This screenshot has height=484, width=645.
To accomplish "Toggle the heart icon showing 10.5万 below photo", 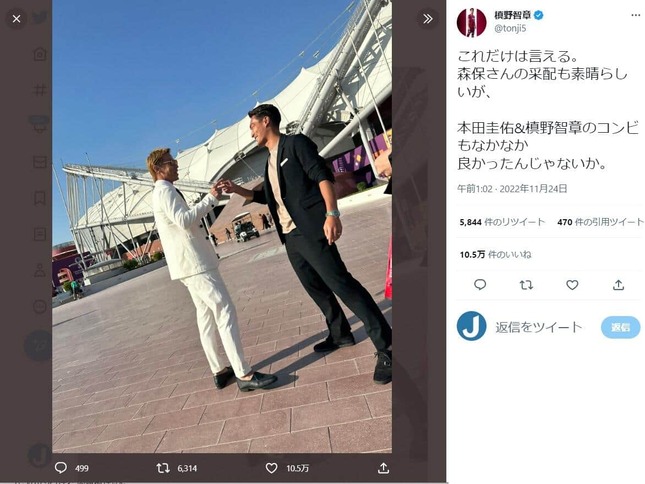I will pos(271,468).
